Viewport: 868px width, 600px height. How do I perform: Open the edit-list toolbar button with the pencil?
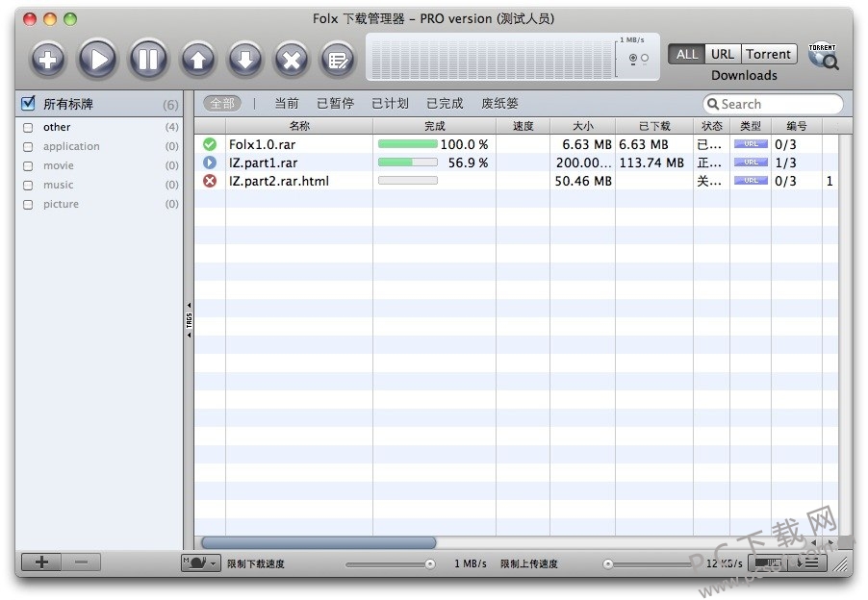tap(337, 60)
